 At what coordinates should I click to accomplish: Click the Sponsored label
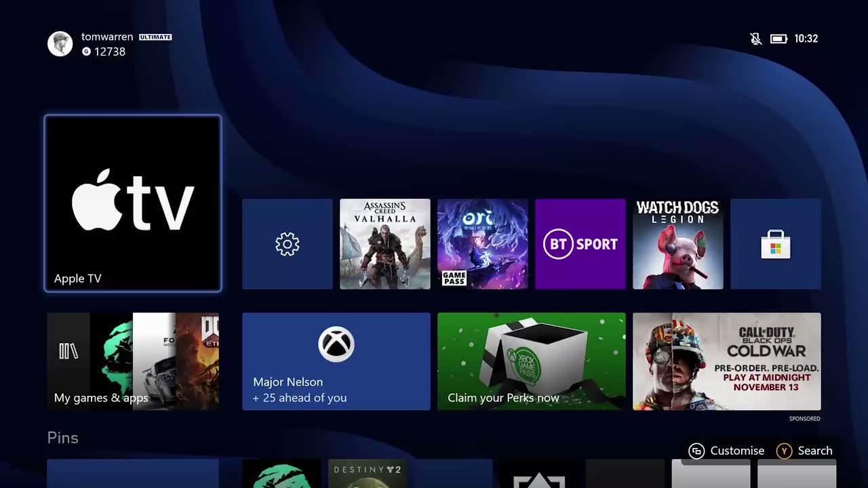(x=805, y=419)
